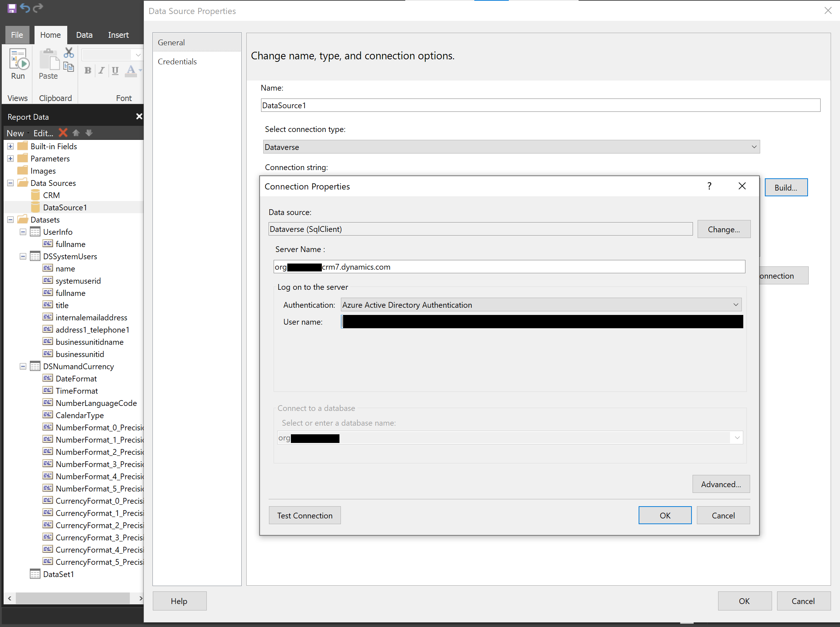Click the Save icon in title bar
Image resolution: width=840 pixels, height=627 pixels.
pyautogui.click(x=12, y=8)
